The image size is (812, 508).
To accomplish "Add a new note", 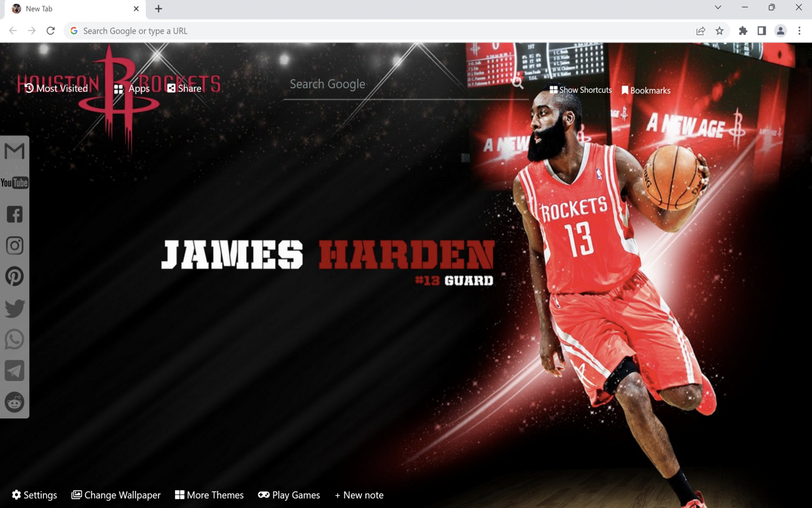I will pyautogui.click(x=359, y=495).
